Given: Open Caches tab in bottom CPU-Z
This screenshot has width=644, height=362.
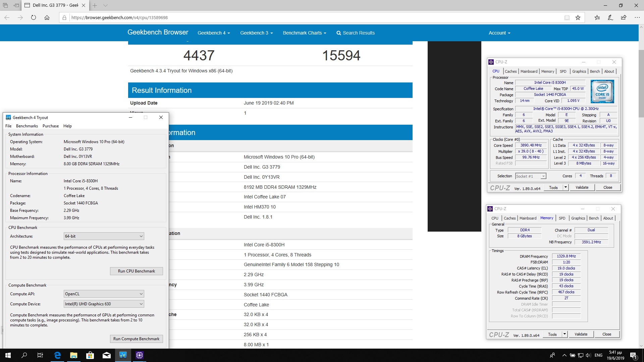Looking at the screenshot, I should (509, 218).
